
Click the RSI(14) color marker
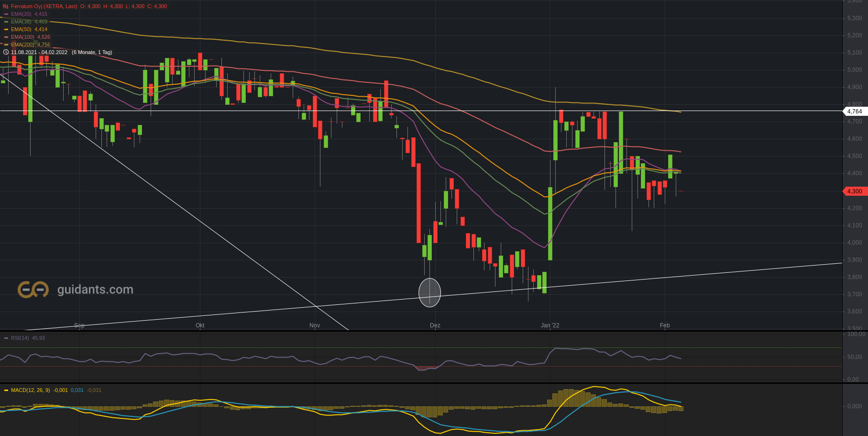(x=6, y=338)
